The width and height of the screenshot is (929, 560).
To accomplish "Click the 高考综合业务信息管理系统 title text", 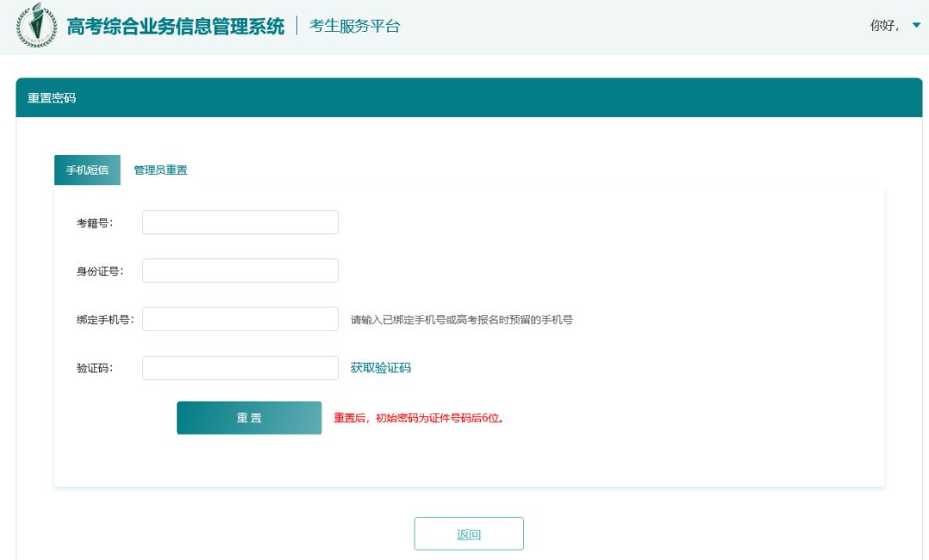I will (175, 27).
